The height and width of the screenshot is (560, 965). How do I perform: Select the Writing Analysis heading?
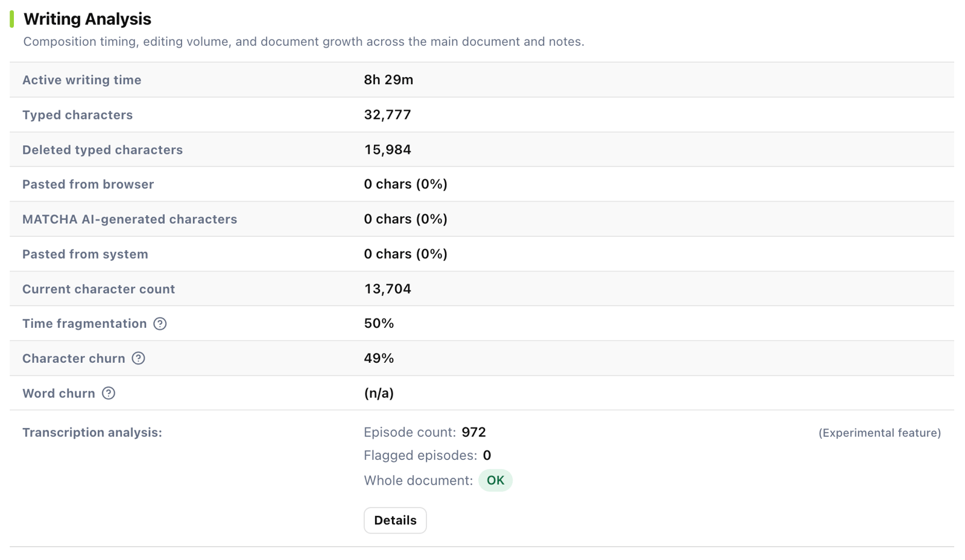(87, 19)
